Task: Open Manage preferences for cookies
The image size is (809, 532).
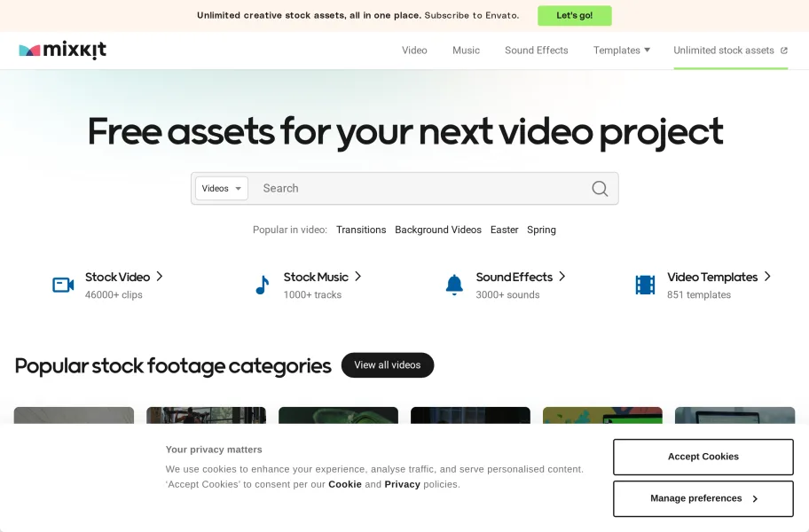Action: tap(703, 498)
